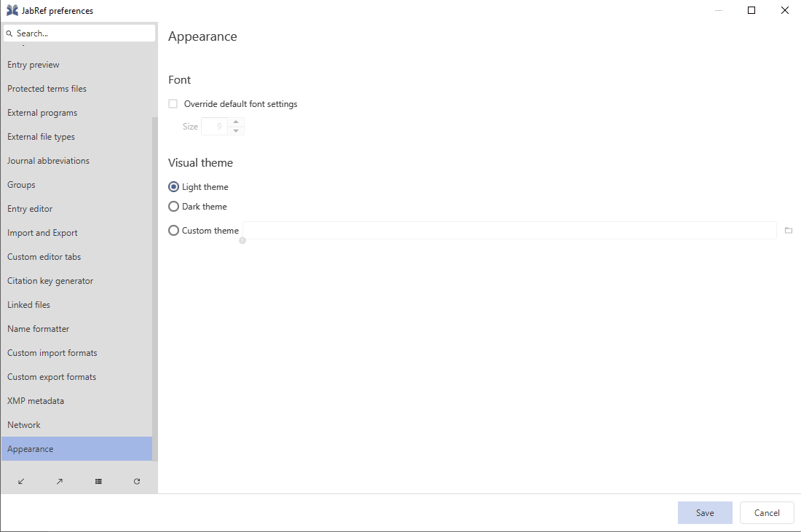
Task: Click the JabRef logo in title bar
Action: point(12,10)
